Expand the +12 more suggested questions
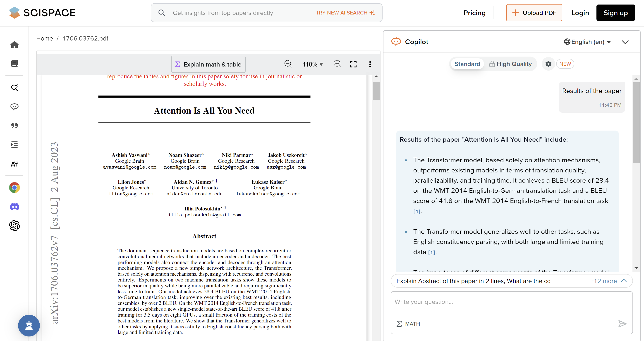The width and height of the screenshot is (644, 341). click(608, 281)
